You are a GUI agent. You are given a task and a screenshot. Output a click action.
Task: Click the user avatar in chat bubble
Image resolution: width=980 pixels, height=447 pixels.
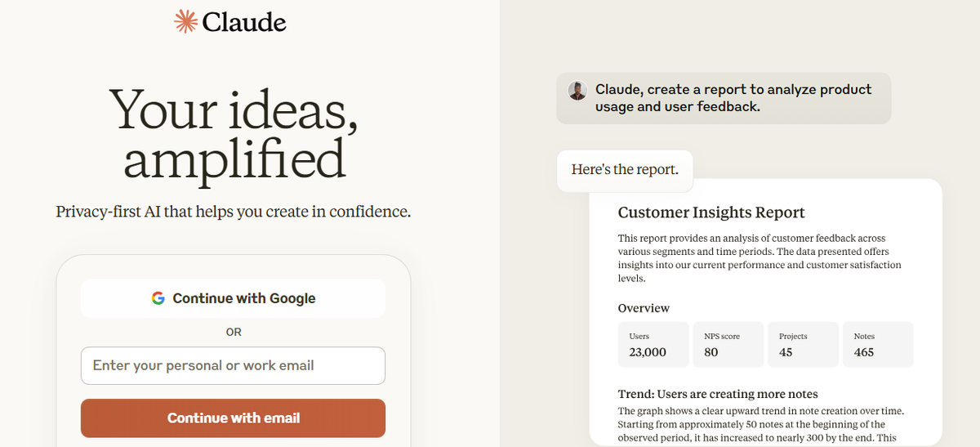(577, 91)
